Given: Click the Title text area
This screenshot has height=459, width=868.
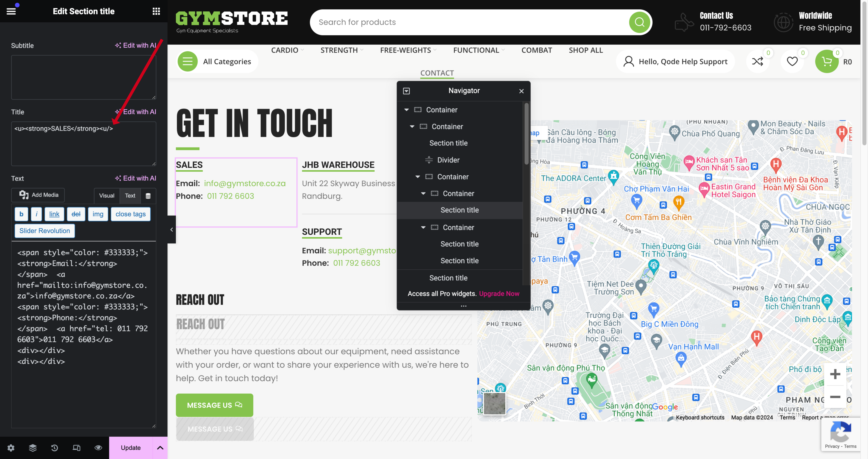Looking at the screenshot, I should pyautogui.click(x=84, y=144).
